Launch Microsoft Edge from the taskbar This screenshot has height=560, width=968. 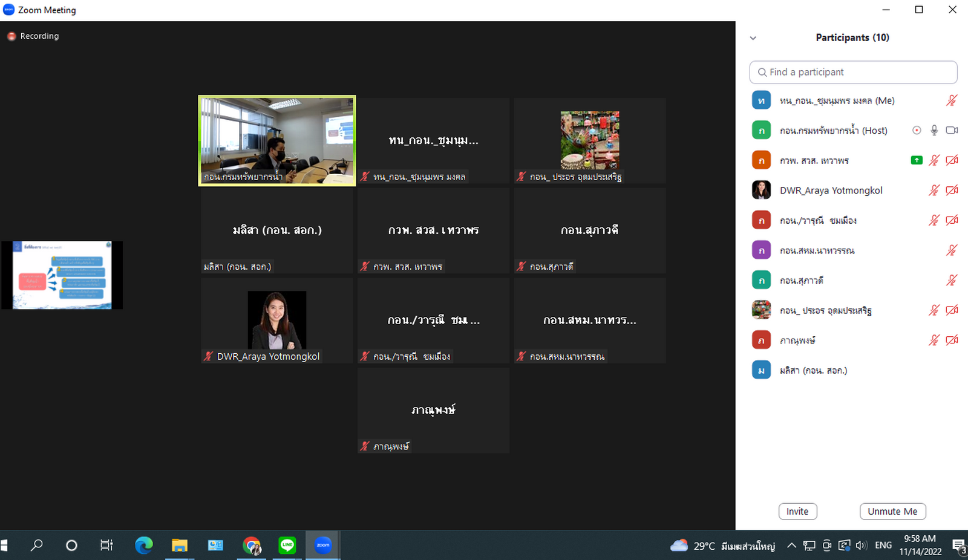click(x=144, y=545)
